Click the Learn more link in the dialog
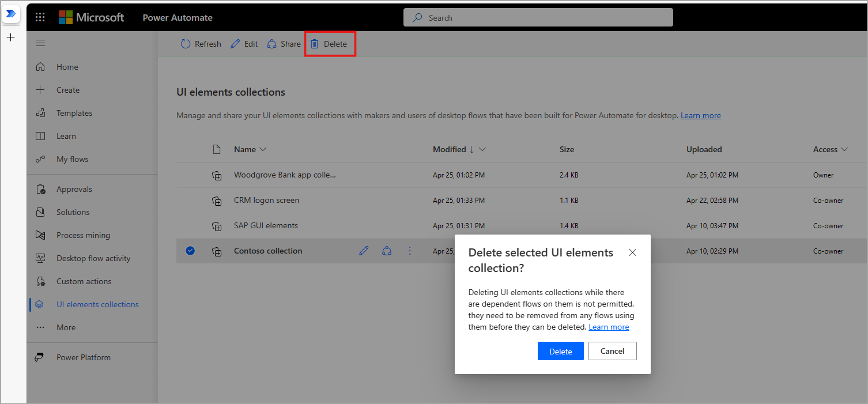The height and width of the screenshot is (404, 868). (x=608, y=327)
